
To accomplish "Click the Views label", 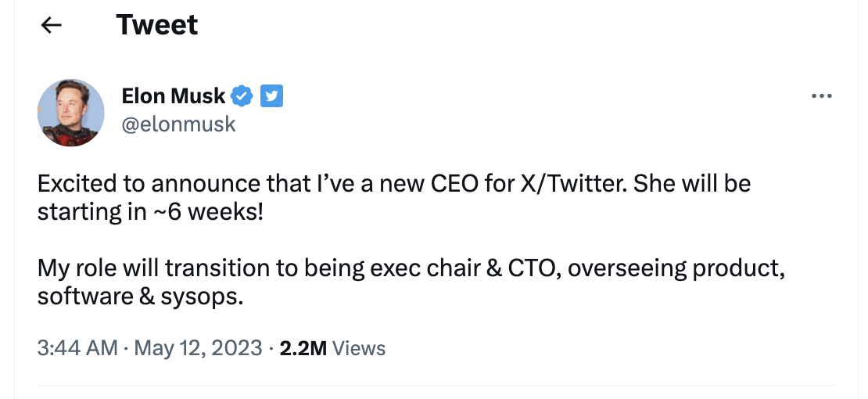I will [x=359, y=347].
